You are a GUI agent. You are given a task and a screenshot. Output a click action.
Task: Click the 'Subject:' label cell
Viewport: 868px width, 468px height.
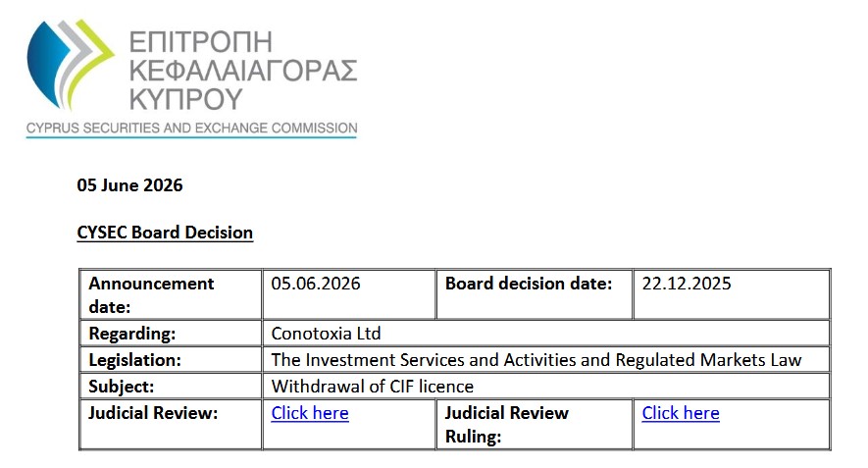(x=171, y=386)
